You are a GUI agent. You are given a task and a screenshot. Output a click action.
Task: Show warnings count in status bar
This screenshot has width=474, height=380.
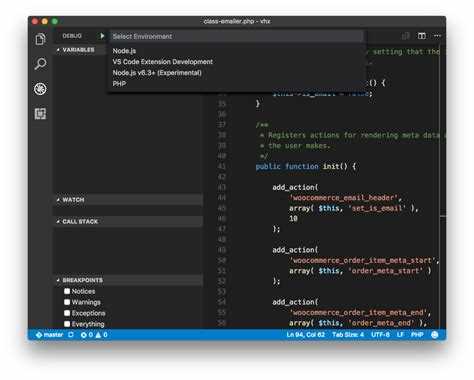point(101,334)
